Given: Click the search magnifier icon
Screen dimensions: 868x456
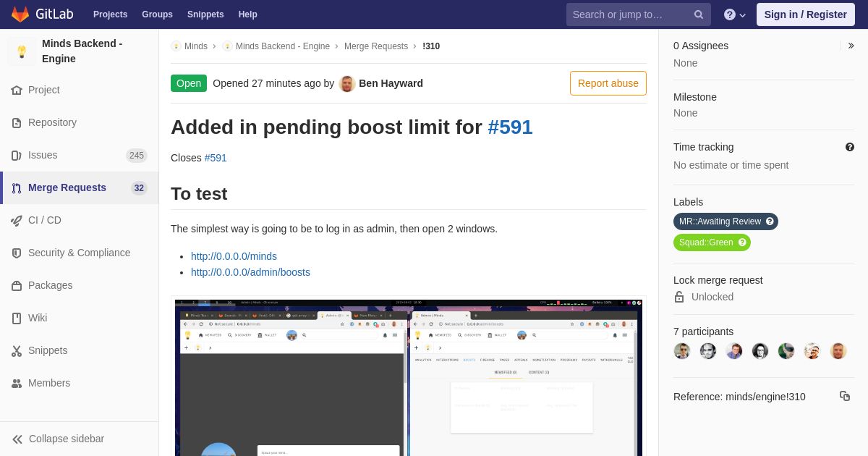Looking at the screenshot, I should click(698, 14).
